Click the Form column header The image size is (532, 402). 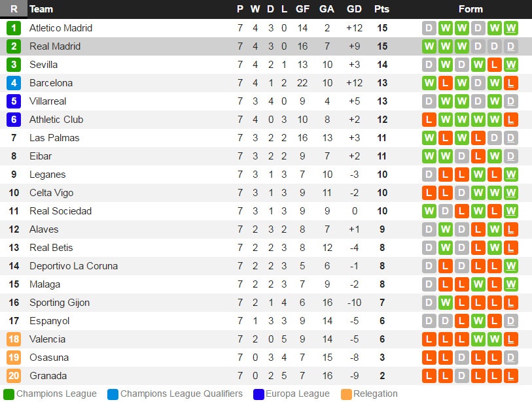pos(470,9)
